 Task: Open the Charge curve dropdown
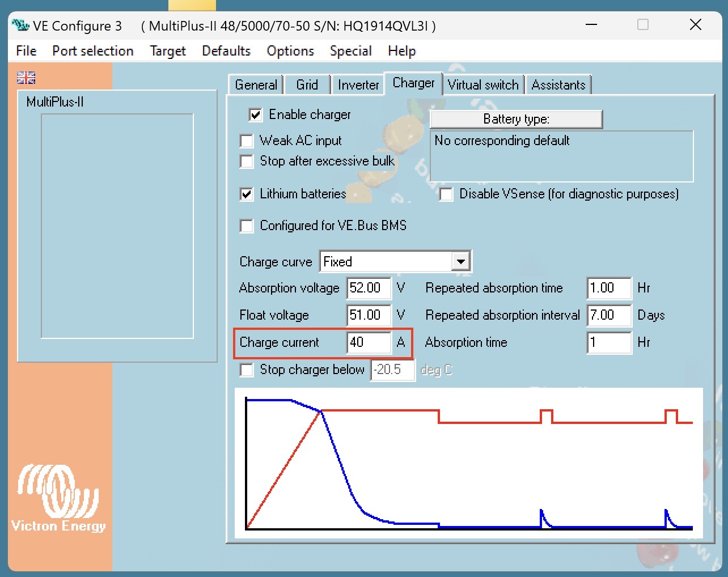click(x=461, y=262)
